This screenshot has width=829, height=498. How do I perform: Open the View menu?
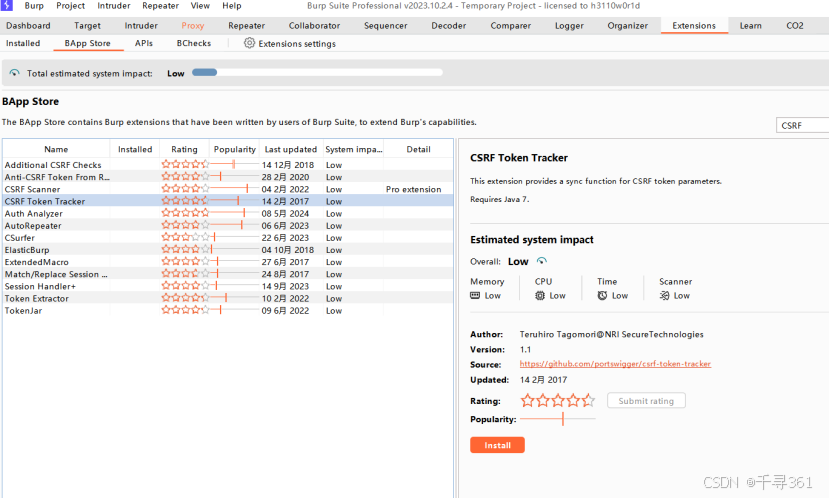[200, 6]
